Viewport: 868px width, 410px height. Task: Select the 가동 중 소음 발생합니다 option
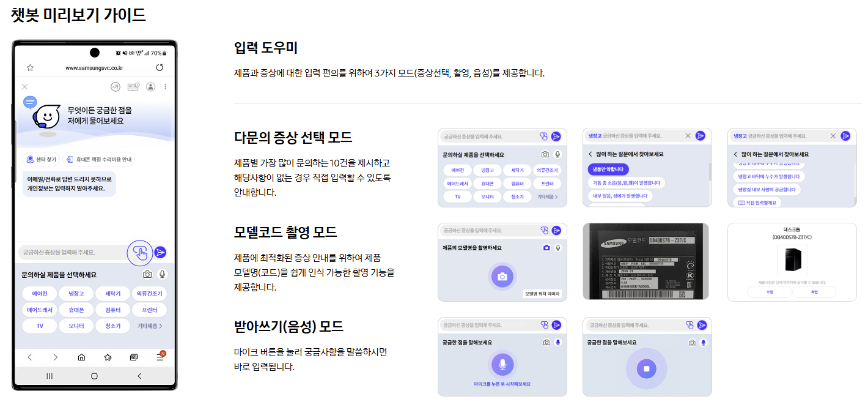tap(625, 182)
